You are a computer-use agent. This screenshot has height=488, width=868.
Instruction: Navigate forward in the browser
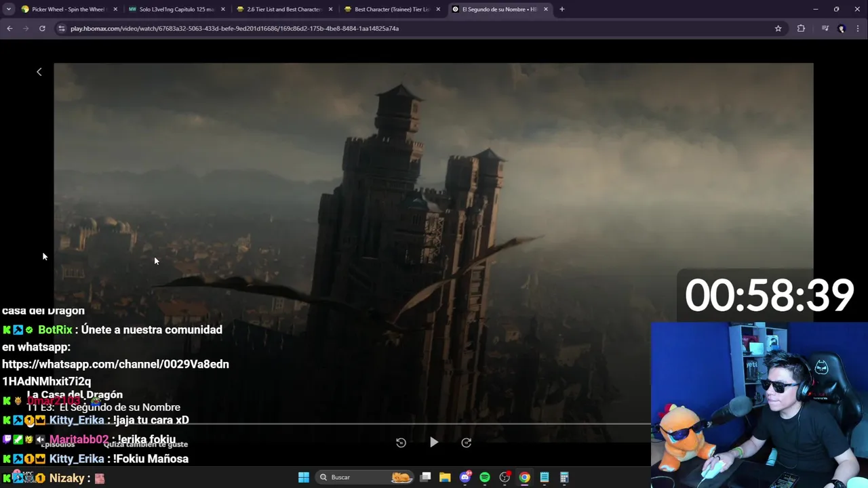(26, 28)
